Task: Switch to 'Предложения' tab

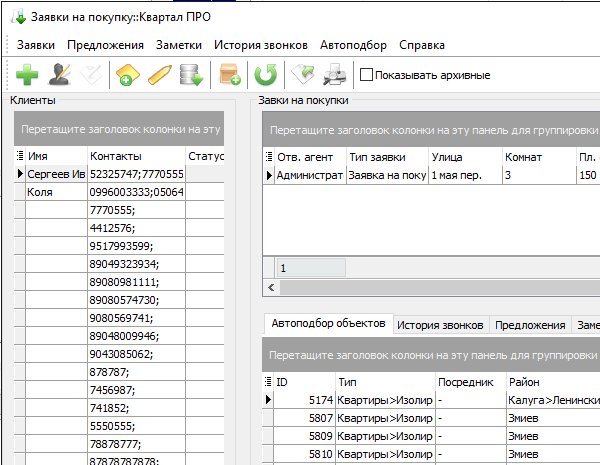Action: (x=530, y=325)
